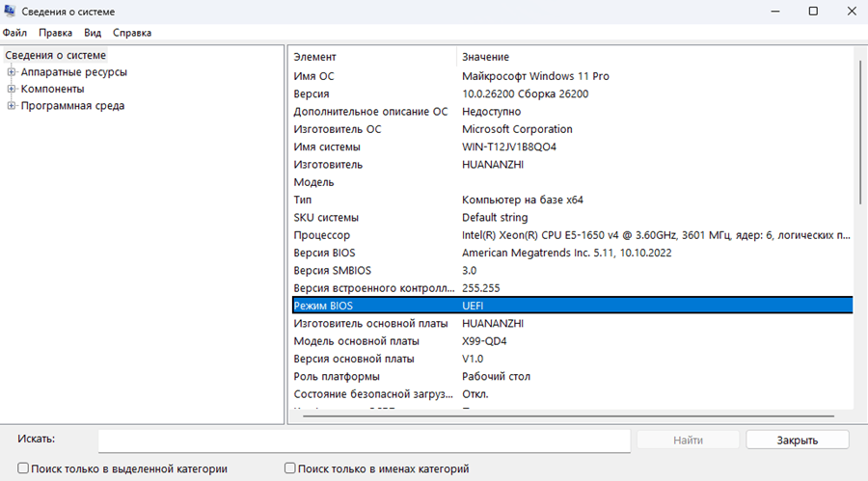This screenshot has height=481, width=868.
Task: Click the Default string value
Action: (x=495, y=218)
